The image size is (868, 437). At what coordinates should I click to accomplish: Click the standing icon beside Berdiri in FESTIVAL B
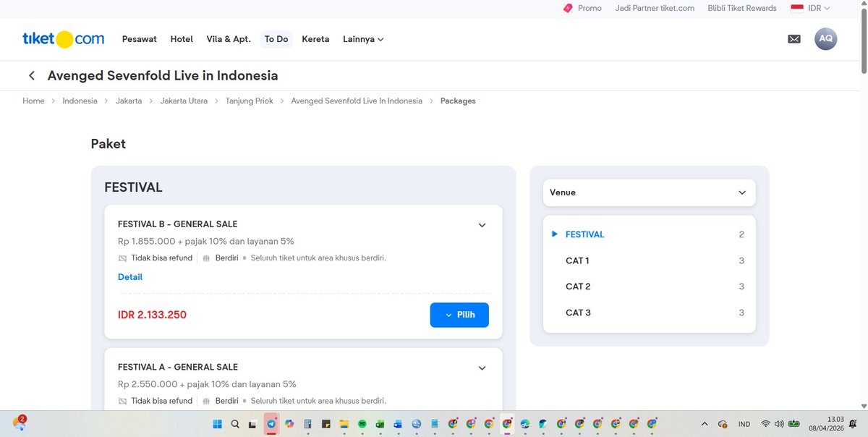[206, 258]
